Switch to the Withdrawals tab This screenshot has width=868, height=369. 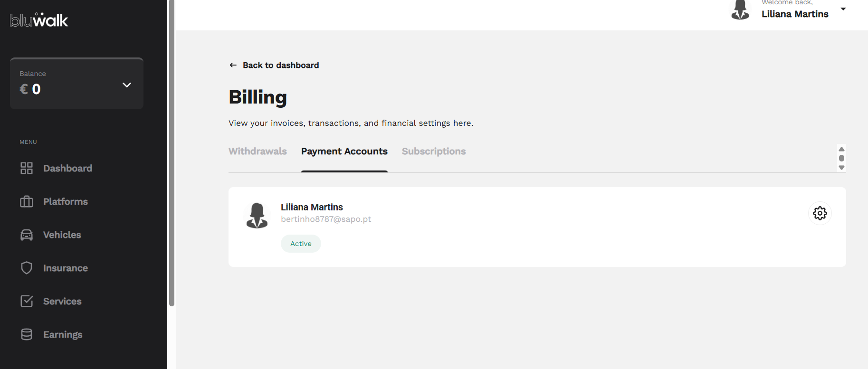pos(258,151)
